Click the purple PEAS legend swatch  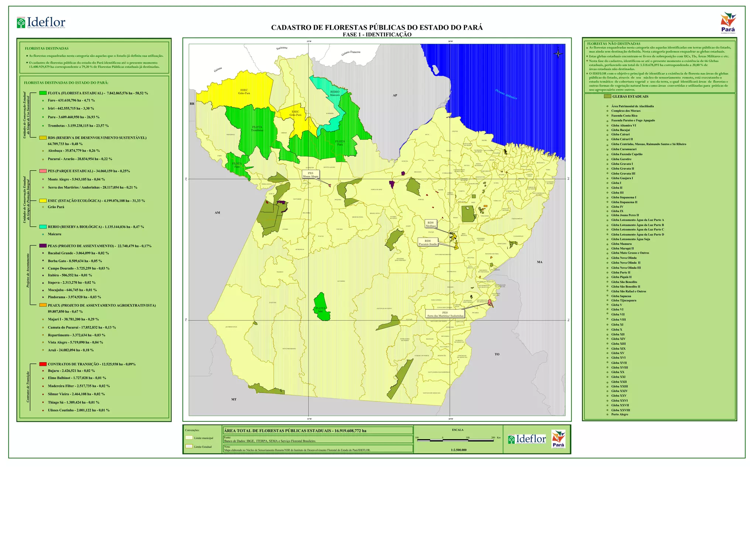tap(43, 246)
